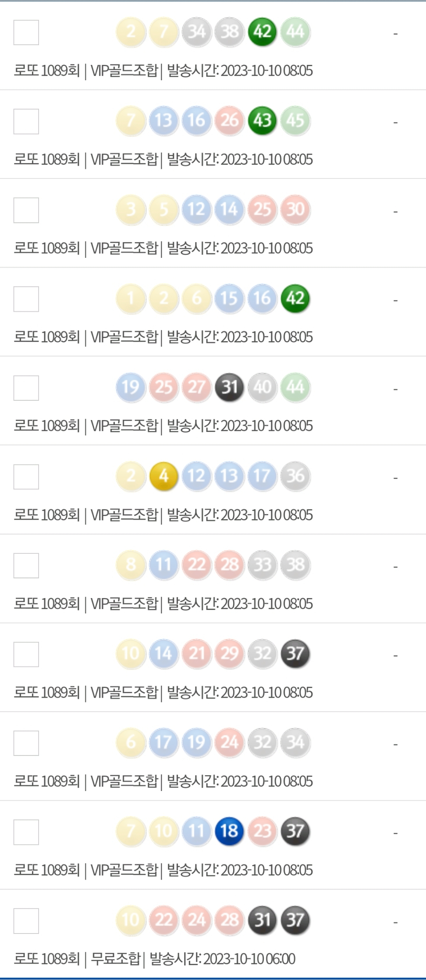Select the checkbox for the 3, 5, 12, 14, 25, 30 row
The image size is (426, 980).
pyautogui.click(x=26, y=210)
